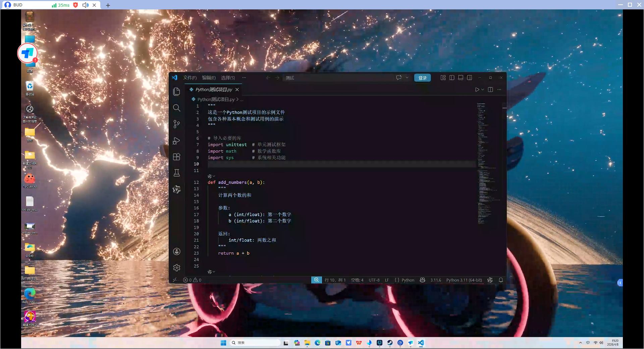Click the VS Code logo in the title bar
This screenshot has width=644, height=349.
(x=174, y=78)
